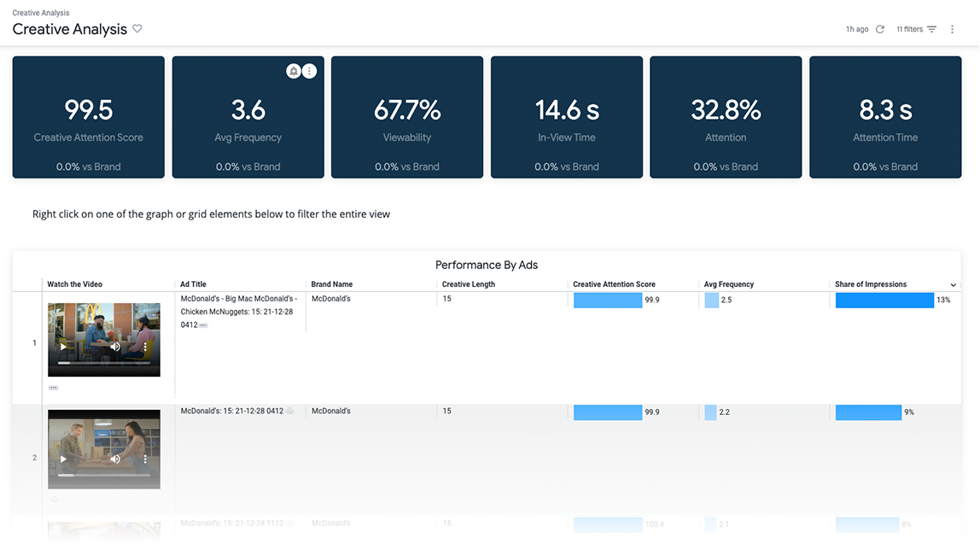
Task: Click Creative Length 15 in row 2
Action: click(446, 411)
